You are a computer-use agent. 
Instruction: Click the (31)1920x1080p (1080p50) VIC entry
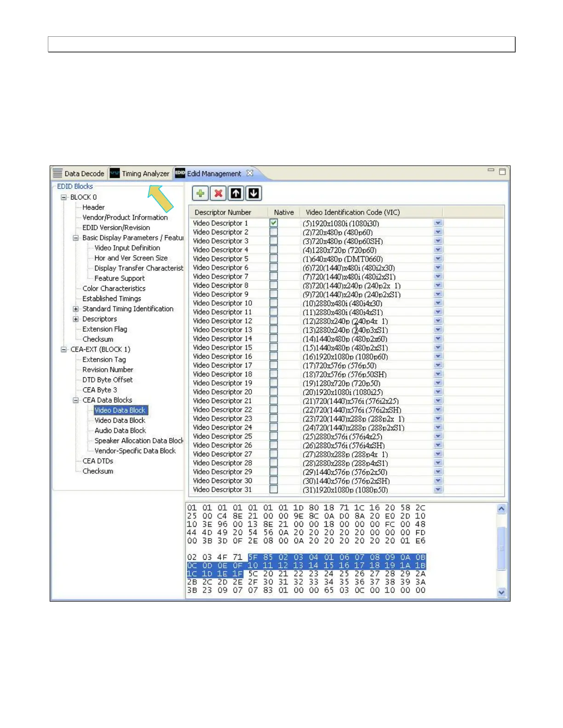345,490
